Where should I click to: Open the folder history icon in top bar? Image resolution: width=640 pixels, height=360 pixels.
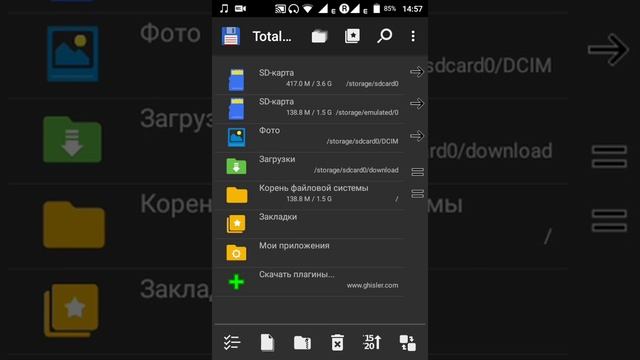click(319, 36)
